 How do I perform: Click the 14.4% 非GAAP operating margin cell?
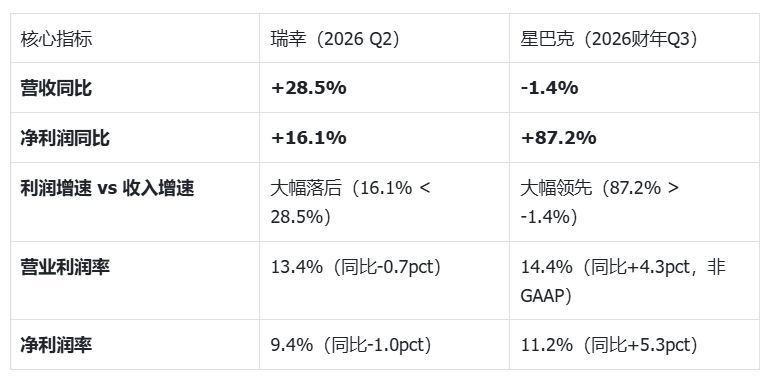634,280
